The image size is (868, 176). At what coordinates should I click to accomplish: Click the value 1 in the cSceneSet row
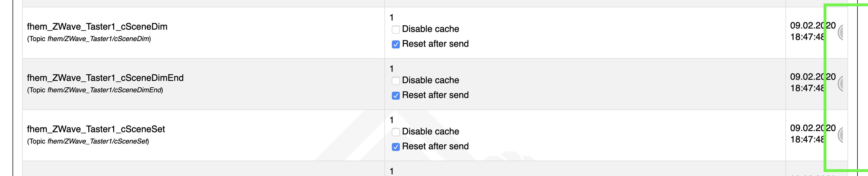tap(392, 120)
